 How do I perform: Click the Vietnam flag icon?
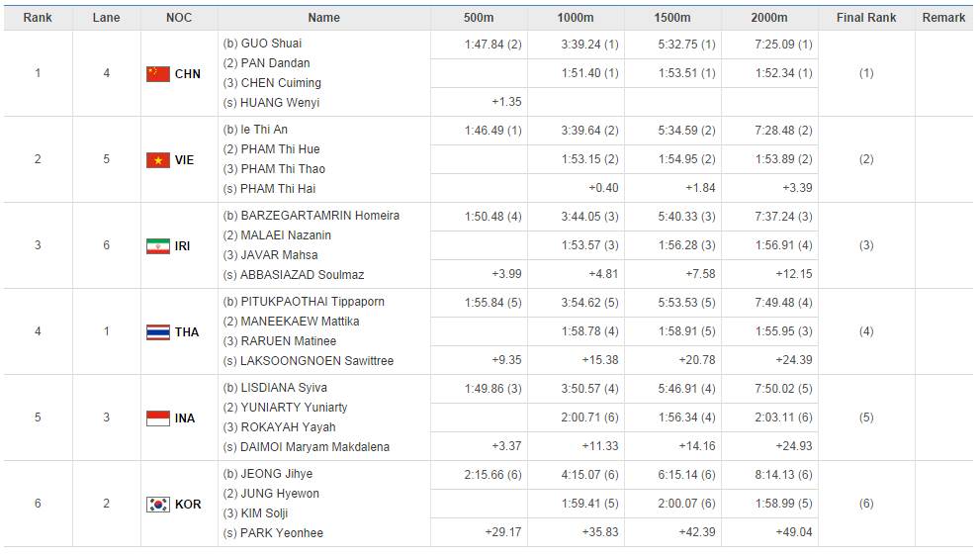coord(158,159)
